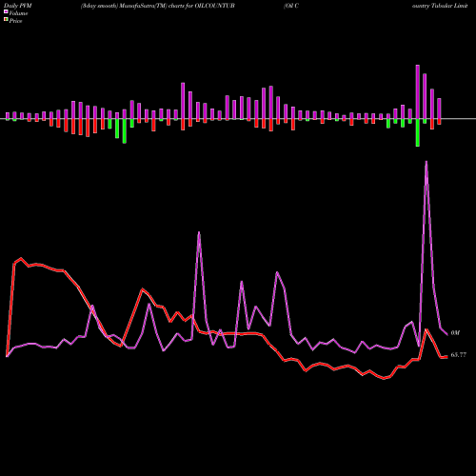Click the Price legend color swatch

coord(6,20)
